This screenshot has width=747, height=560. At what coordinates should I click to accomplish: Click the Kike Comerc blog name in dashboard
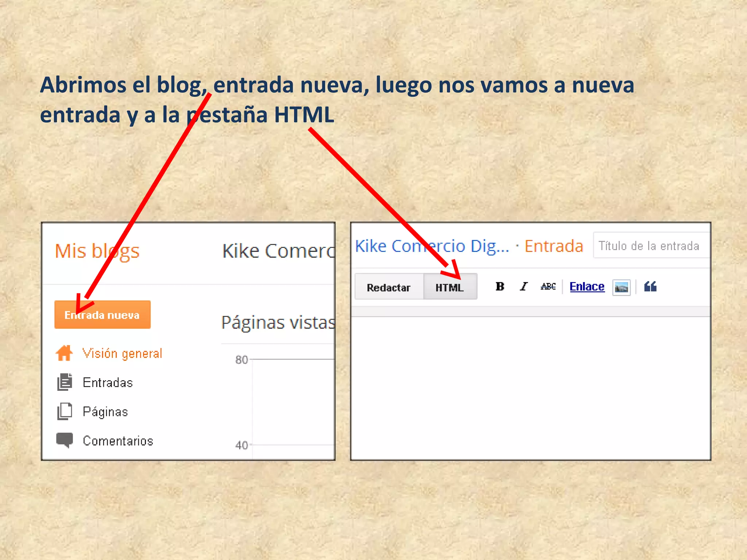279,251
